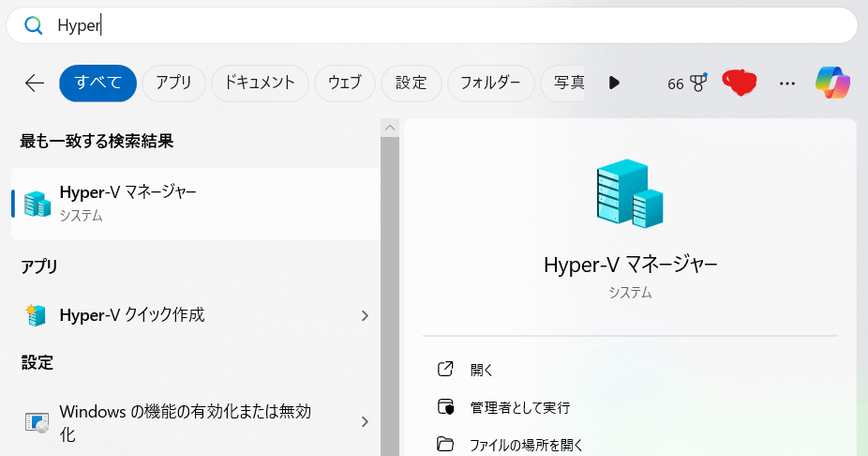Viewport: 868px width, 456px height.
Task: Click Hyper-V マネージャー title in preview pane
Action: [631, 265]
